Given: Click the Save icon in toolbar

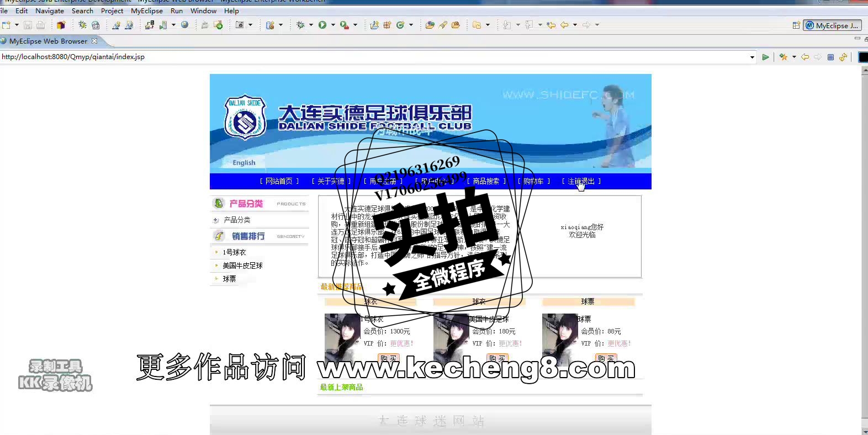Looking at the screenshot, I should [x=28, y=25].
